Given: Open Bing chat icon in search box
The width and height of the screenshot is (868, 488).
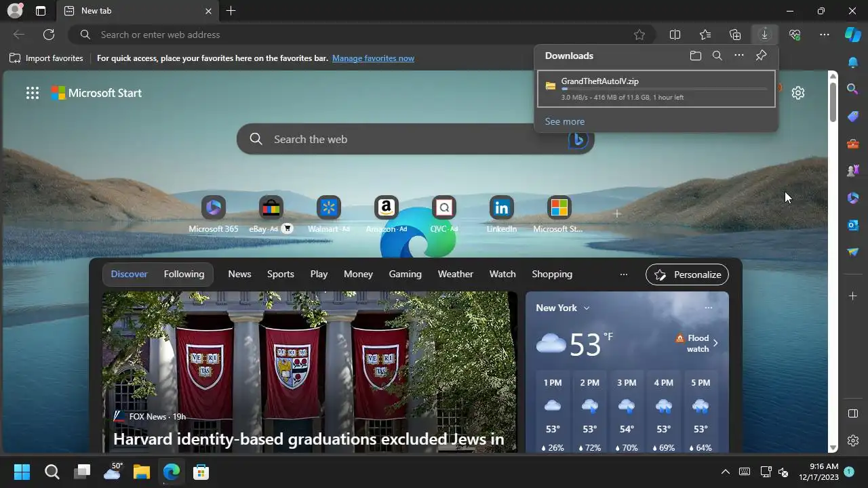Looking at the screenshot, I should (x=578, y=139).
